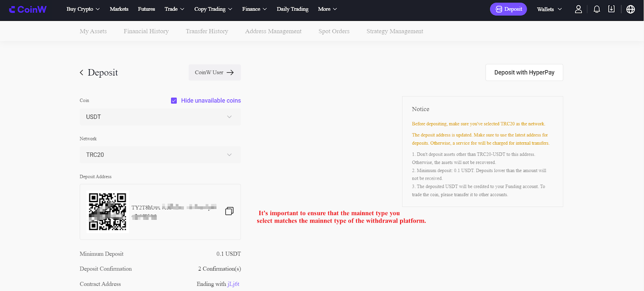644x291 pixels.
Task: Toggle Hide unavailable coins checkbox
Action: (174, 100)
